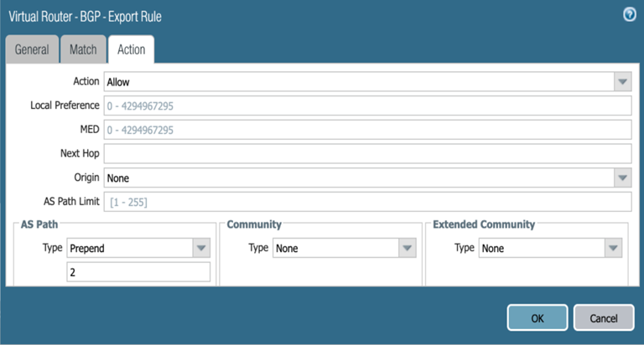Image resolution: width=644 pixels, height=345 pixels.
Task: Click the AS Path section heading
Action: [x=39, y=224]
